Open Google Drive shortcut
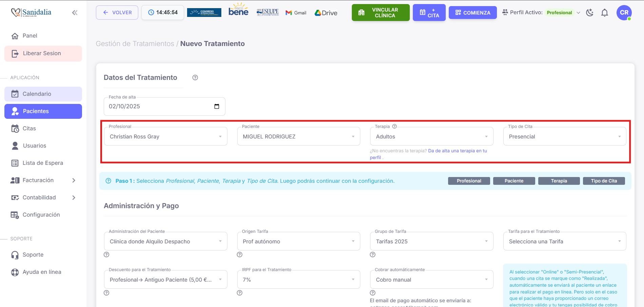The width and height of the screenshot is (644, 307). tap(326, 13)
